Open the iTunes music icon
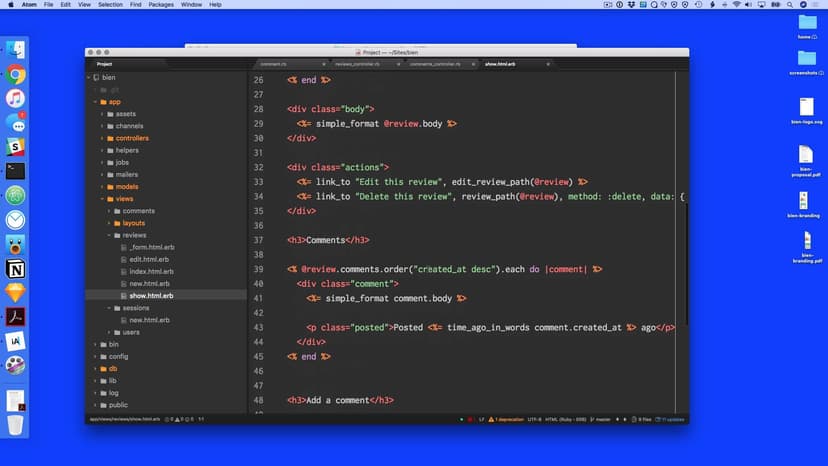 pyautogui.click(x=15, y=98)
